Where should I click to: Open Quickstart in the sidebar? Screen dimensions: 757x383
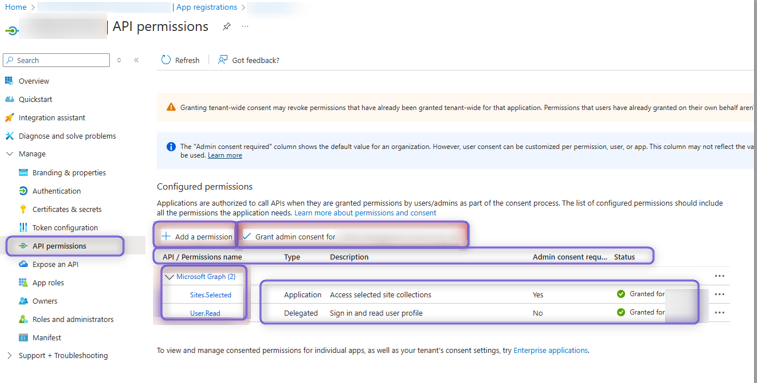coord(35,99)
